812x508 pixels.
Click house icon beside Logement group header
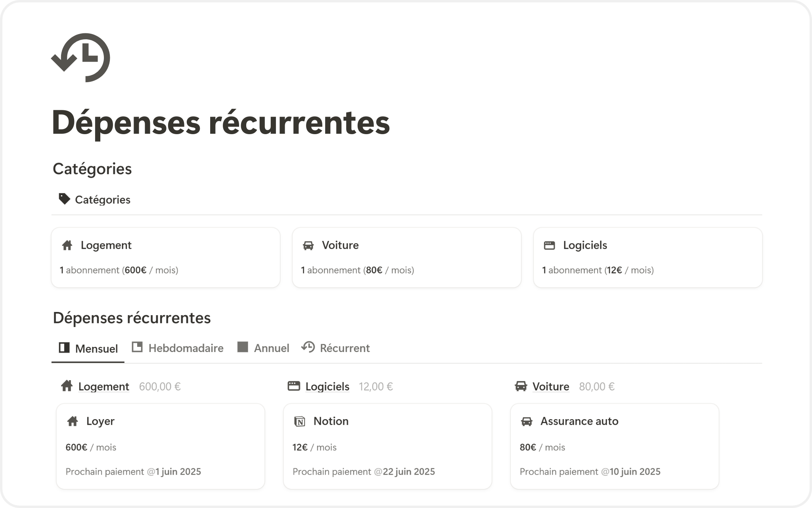[x=67, y=386]
